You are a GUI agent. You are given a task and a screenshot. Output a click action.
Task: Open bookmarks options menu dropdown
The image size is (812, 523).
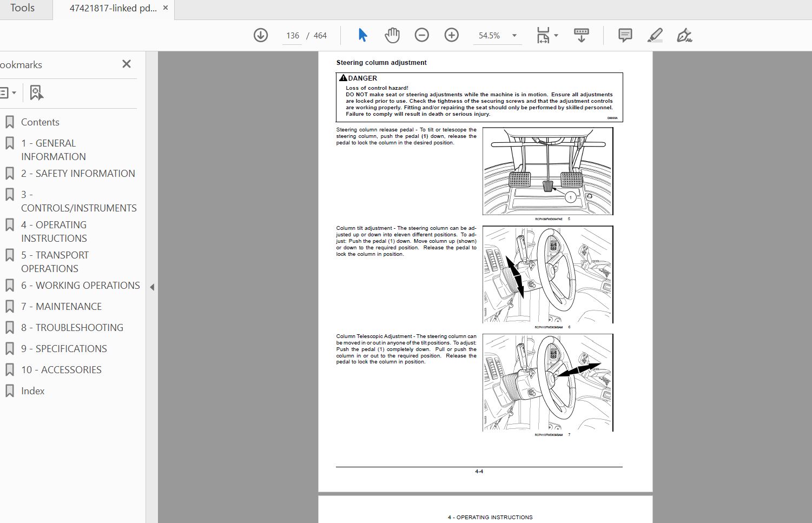(x=8, y=92)
